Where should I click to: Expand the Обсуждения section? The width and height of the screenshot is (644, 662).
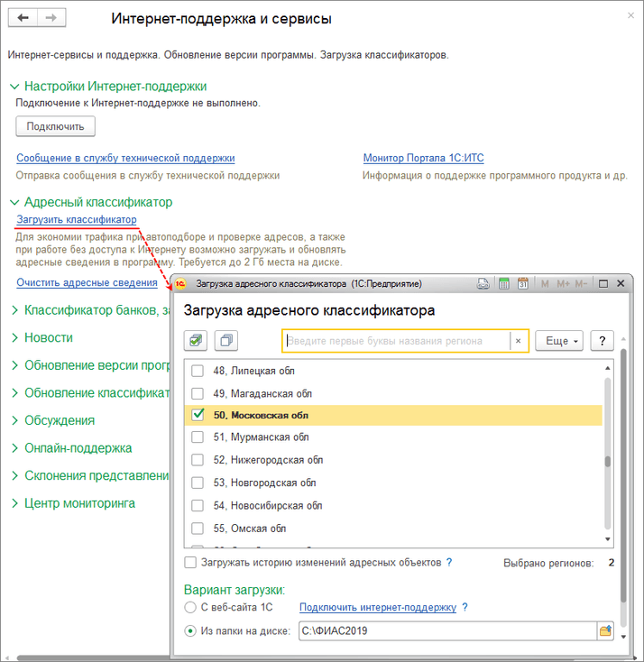point(14,420)
